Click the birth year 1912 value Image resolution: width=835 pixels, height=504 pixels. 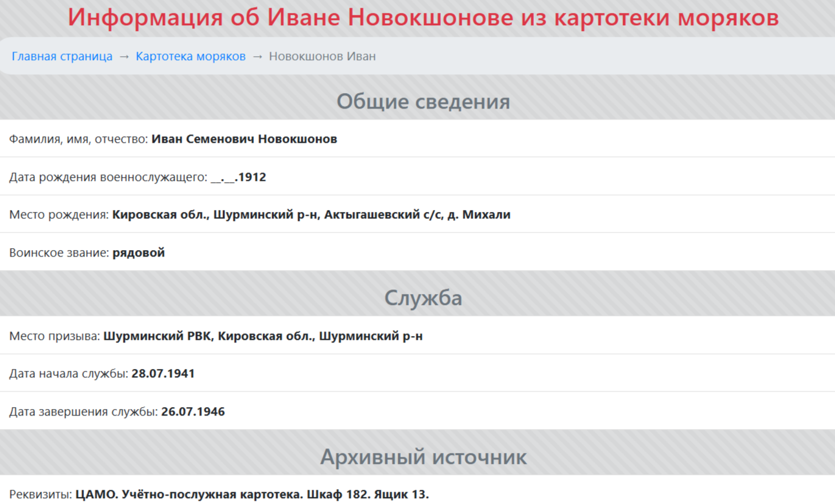(x=251, y=177)
